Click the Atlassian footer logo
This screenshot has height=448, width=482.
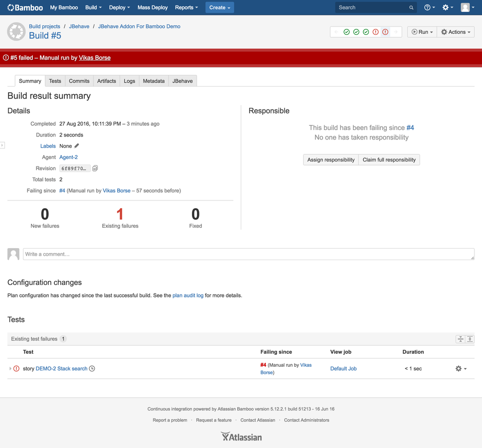pos(241,437)
